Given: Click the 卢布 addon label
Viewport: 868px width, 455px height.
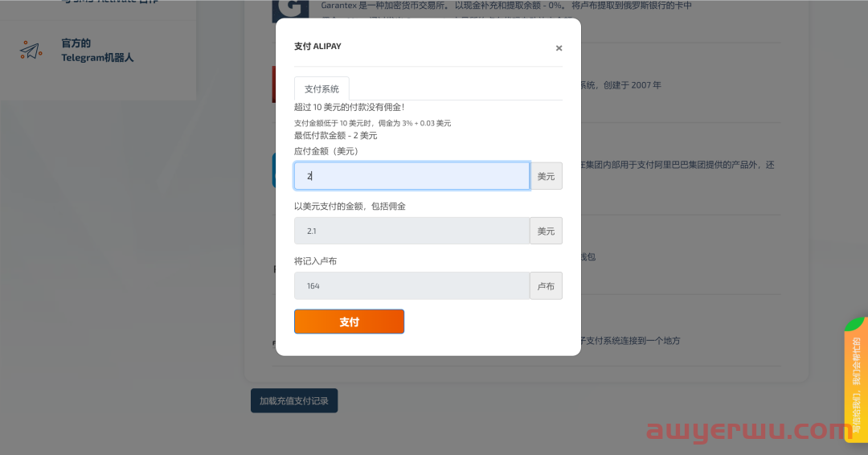Looking at the screenshot, I should coord(546,285).
